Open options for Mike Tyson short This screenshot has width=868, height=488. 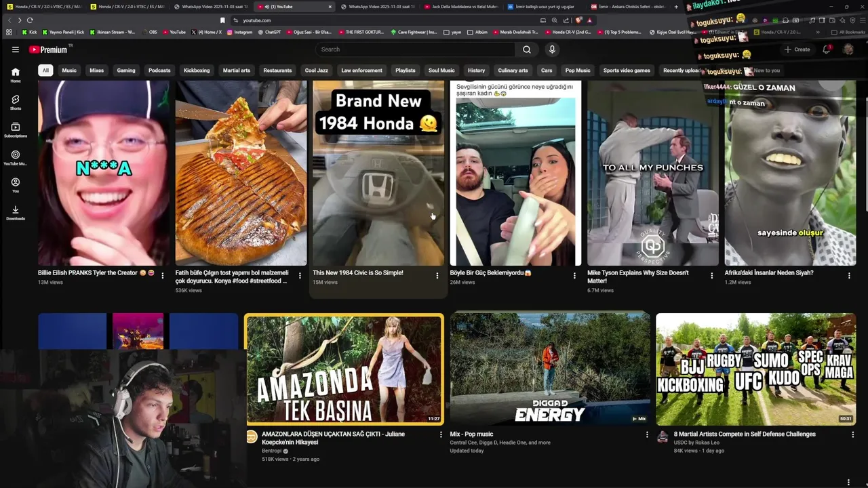coord(711,276)
